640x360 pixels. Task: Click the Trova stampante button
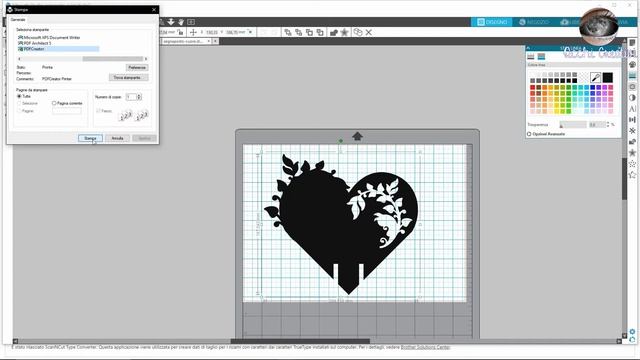129,77
